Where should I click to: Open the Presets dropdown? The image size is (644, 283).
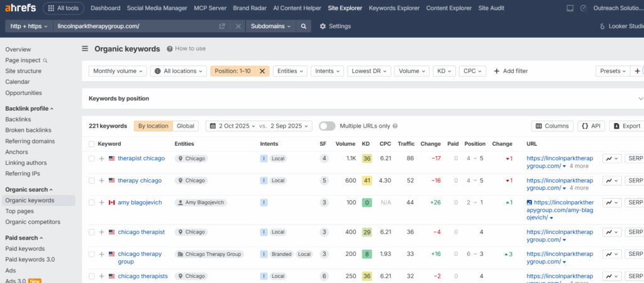click(613, 71)
